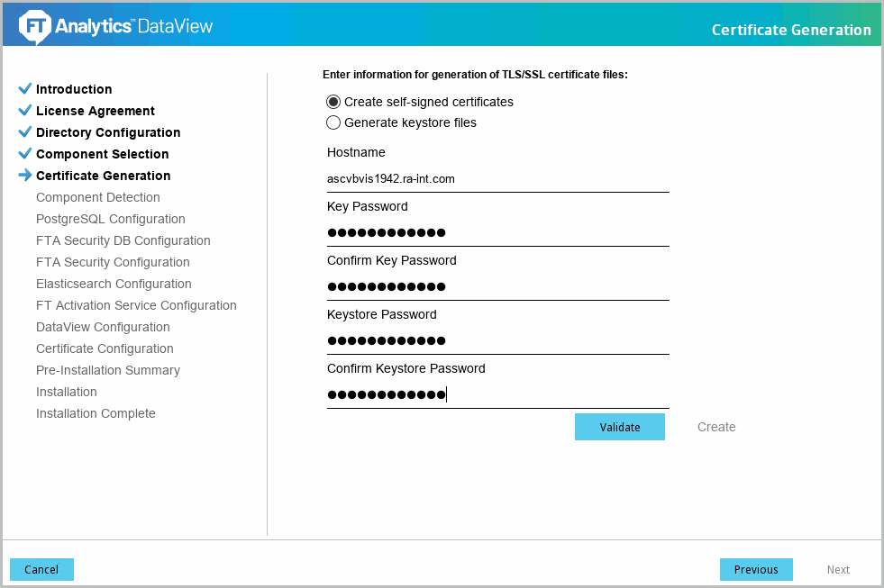Select Generate keystore files option
Image resolution: width=884 pixels, height=588 pixels.
click(x=333, y=122)
